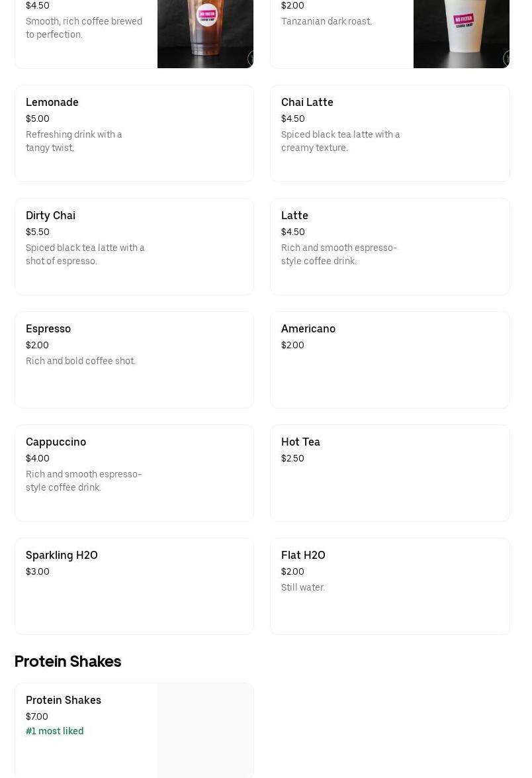Select the Sparkling H2O item
Image resolution: width=532 pixels, height=778 pixels.
pos(134,586)
